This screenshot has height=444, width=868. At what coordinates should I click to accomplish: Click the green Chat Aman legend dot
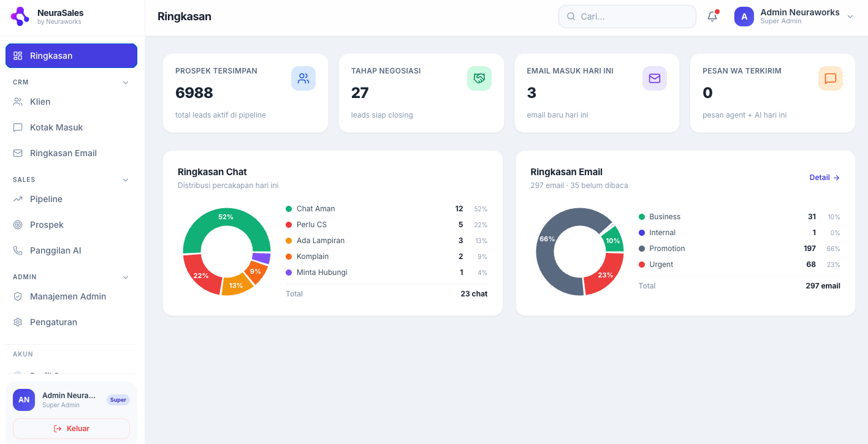point(289,209)
